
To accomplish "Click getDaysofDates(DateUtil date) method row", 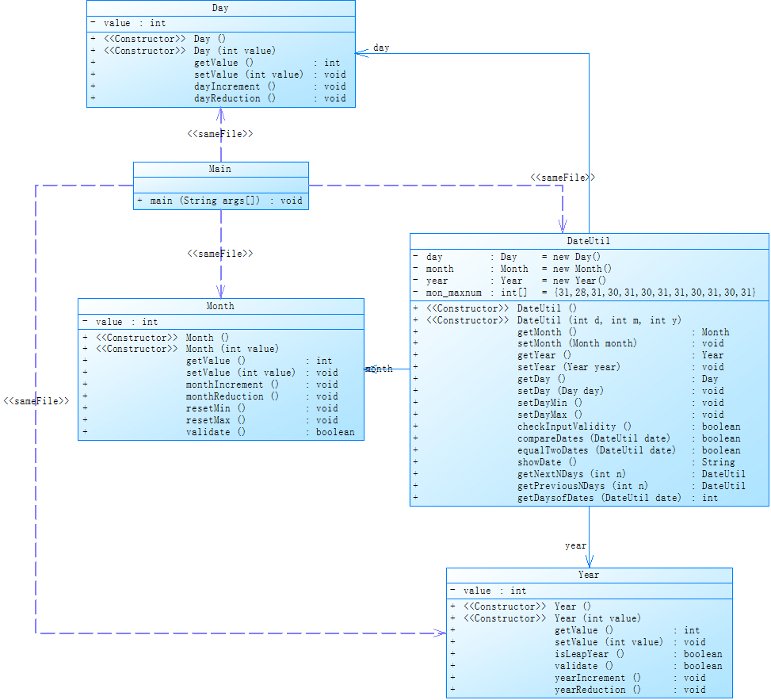I will point(566,498).
